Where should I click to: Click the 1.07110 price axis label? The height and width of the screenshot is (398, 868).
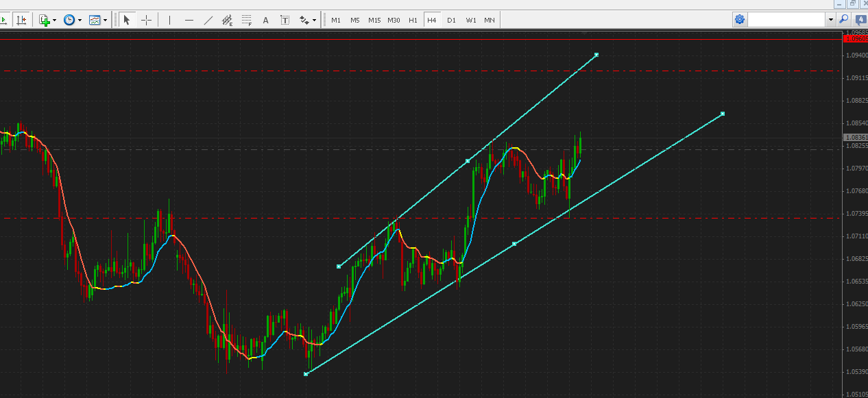coord(856,236)
